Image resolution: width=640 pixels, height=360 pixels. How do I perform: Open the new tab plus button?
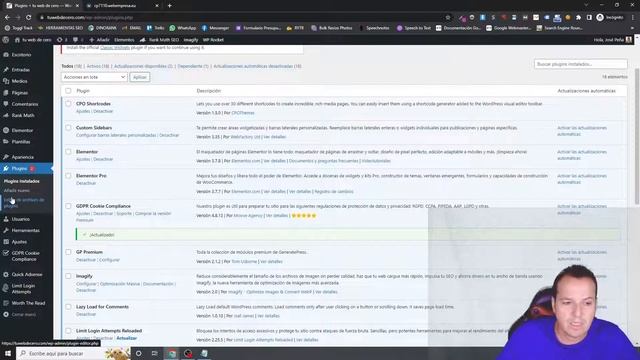click(x=169, y=6)
